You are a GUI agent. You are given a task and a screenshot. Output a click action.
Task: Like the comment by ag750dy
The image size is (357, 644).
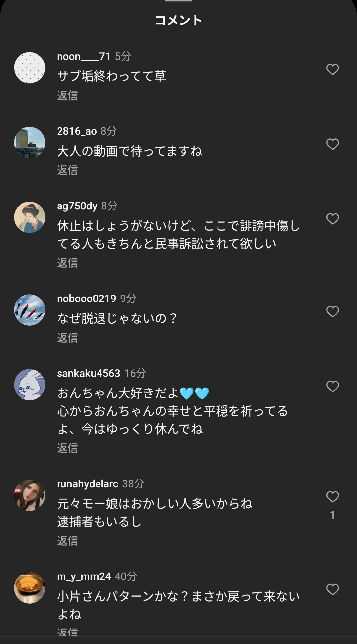333,219
